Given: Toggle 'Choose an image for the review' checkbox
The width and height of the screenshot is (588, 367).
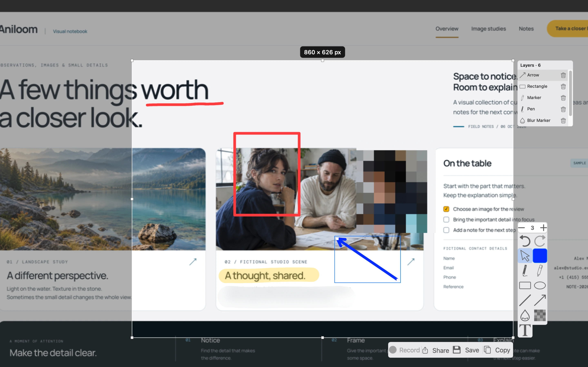Looking at the screenshot, I should [x=446, y=209].
